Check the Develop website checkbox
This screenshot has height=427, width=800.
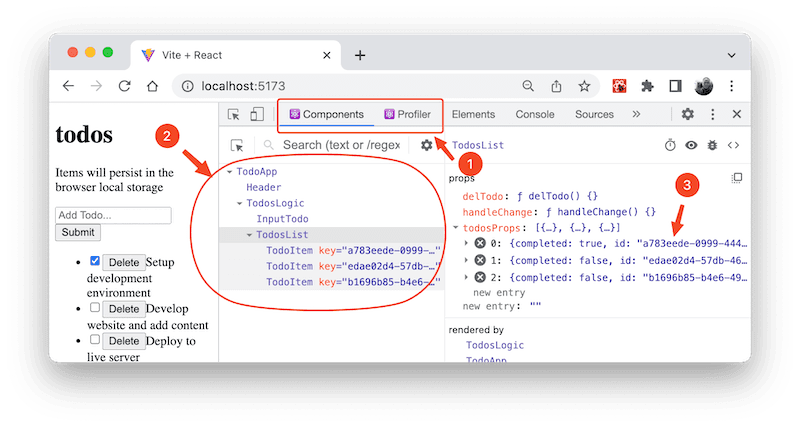tap(95, 308)
